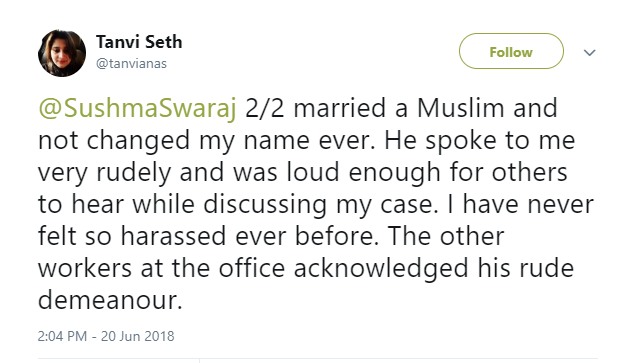Screen dimensions: 636x363
Task: Expand the tweet options chevron
Action: tap(589, 52)
